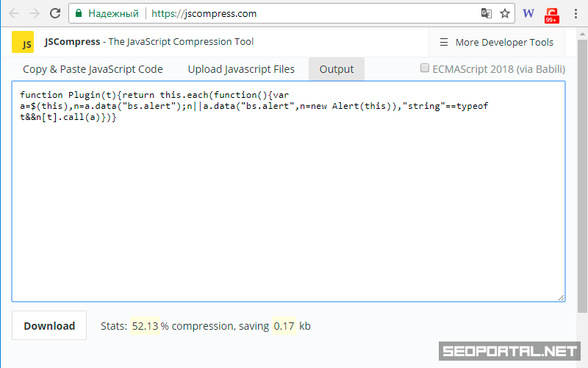Click the green secure lock icon
Viewport: 588px width, 368px height.
click(x=79, y=13)
